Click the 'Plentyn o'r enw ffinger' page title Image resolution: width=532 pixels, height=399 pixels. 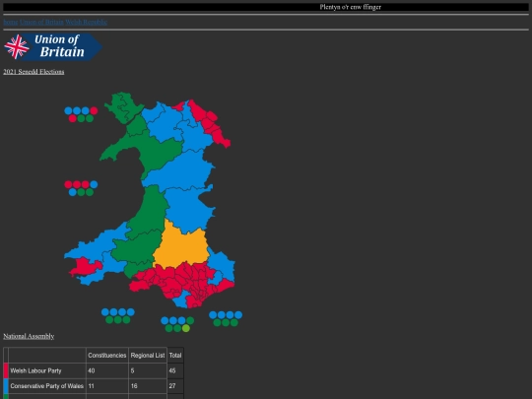tap(350, 7)
